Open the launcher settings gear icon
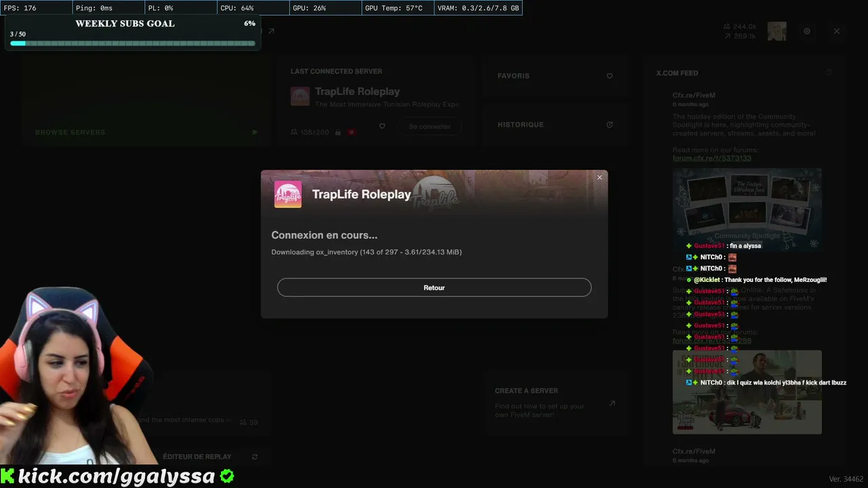 pos(807,31)
